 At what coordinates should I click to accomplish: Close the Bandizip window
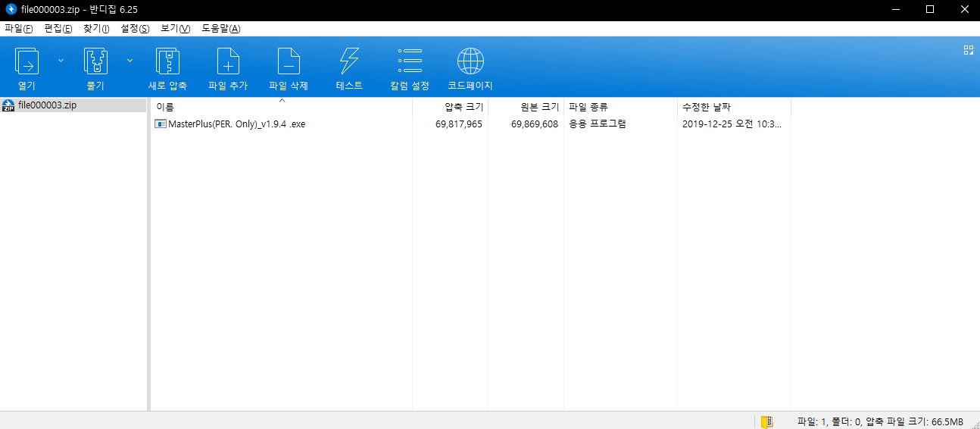click(963, 9)
